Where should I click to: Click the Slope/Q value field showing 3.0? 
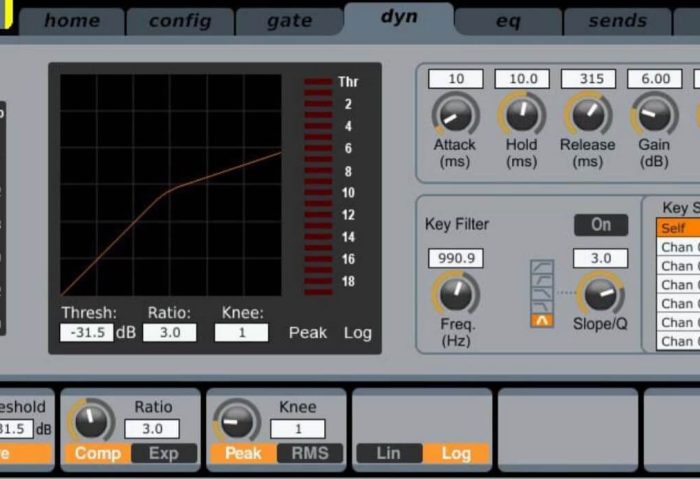600,258
